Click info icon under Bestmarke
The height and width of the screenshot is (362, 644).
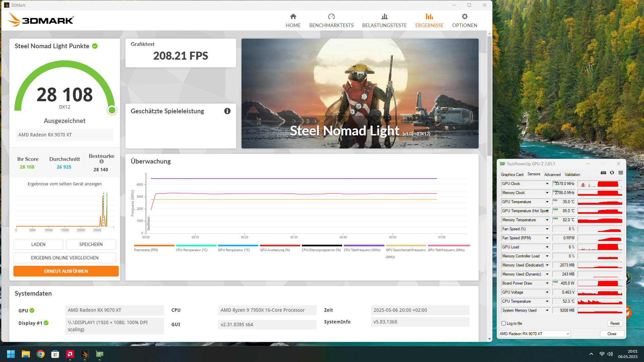pyautogui.click(x=102, y=162)
